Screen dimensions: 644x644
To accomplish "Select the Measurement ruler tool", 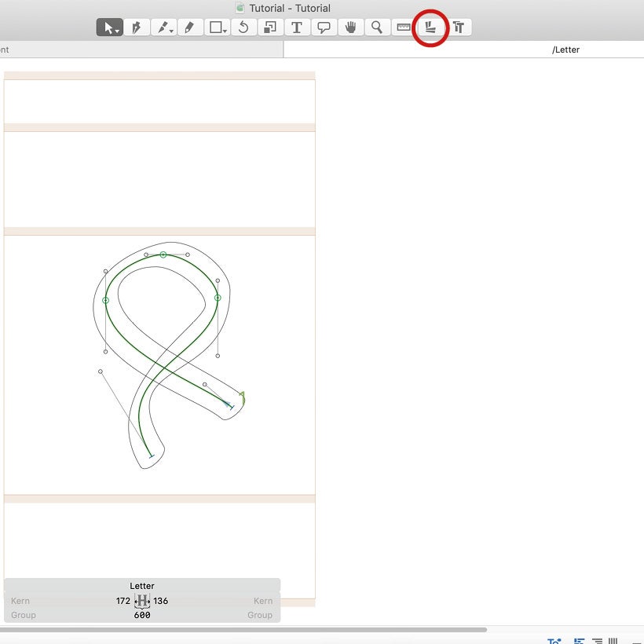I will tap(404, 27).
